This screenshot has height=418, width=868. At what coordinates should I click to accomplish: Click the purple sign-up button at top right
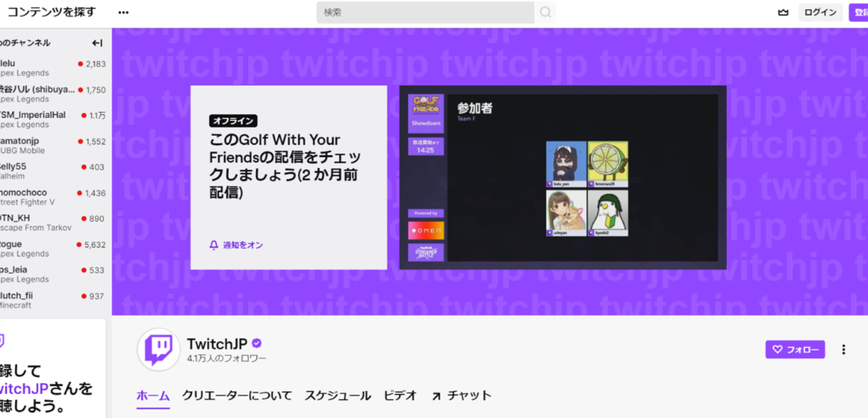point(859,12)
